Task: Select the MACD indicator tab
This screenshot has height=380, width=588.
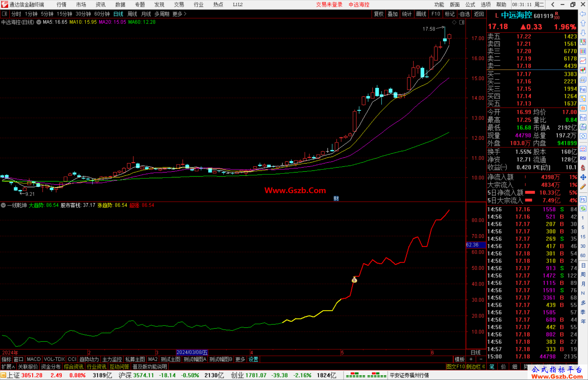Action: pyautogui.click(x=34, y=359)
